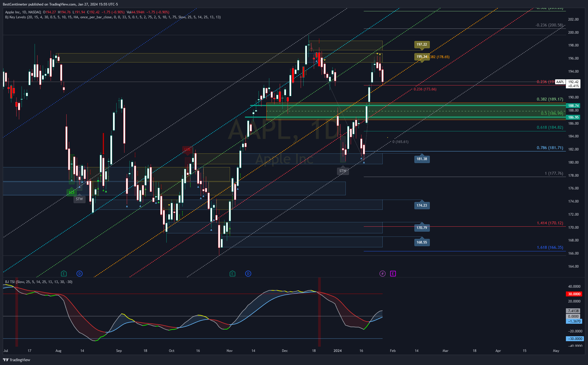Click the BestCentimeter published on TradingView.com header

60,4
